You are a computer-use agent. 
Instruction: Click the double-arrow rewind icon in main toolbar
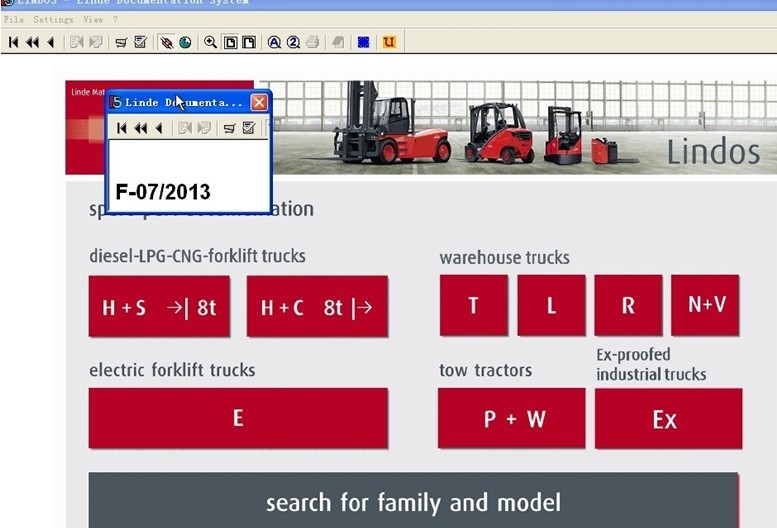coord(32,42)
